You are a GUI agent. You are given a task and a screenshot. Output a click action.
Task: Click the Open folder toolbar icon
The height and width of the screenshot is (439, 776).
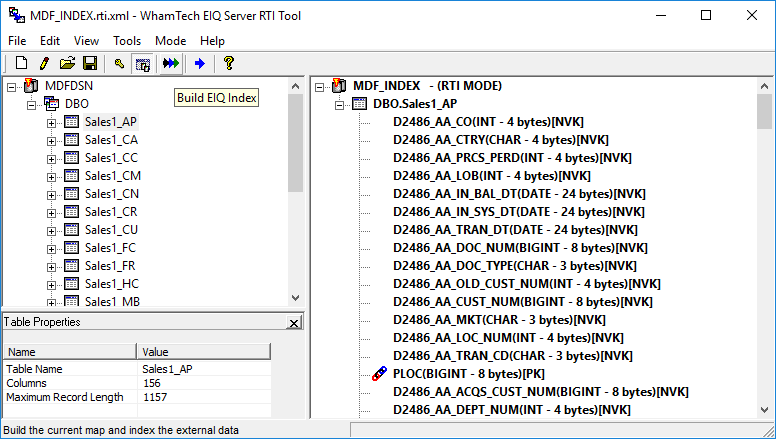(67, 63)
